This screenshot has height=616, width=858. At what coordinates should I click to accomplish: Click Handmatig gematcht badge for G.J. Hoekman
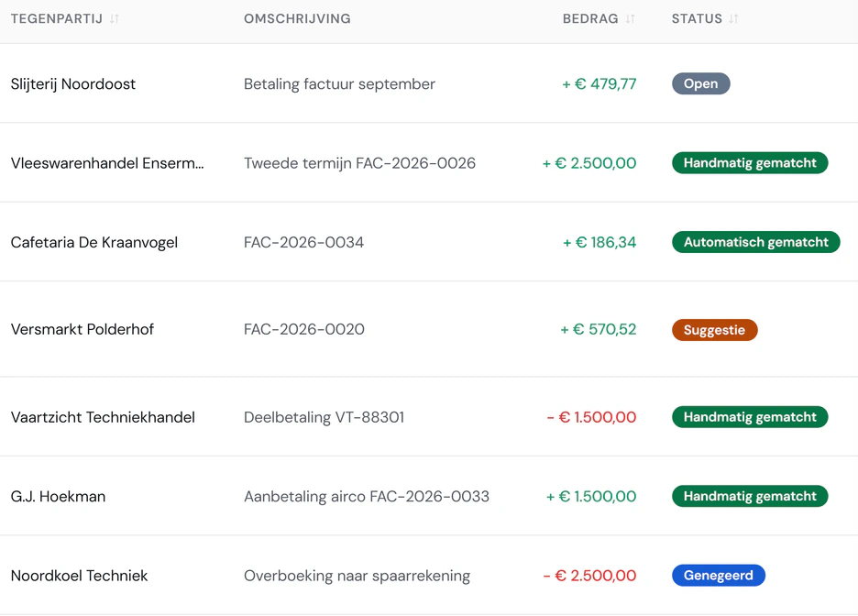point(750,497)
